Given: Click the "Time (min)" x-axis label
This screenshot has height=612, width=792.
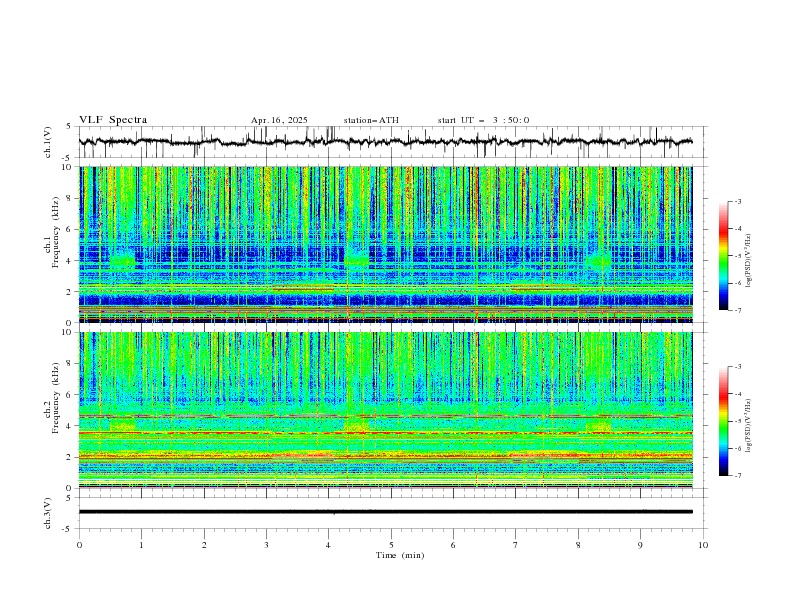Looking at the screenshot, I should [x=400, y=555].
